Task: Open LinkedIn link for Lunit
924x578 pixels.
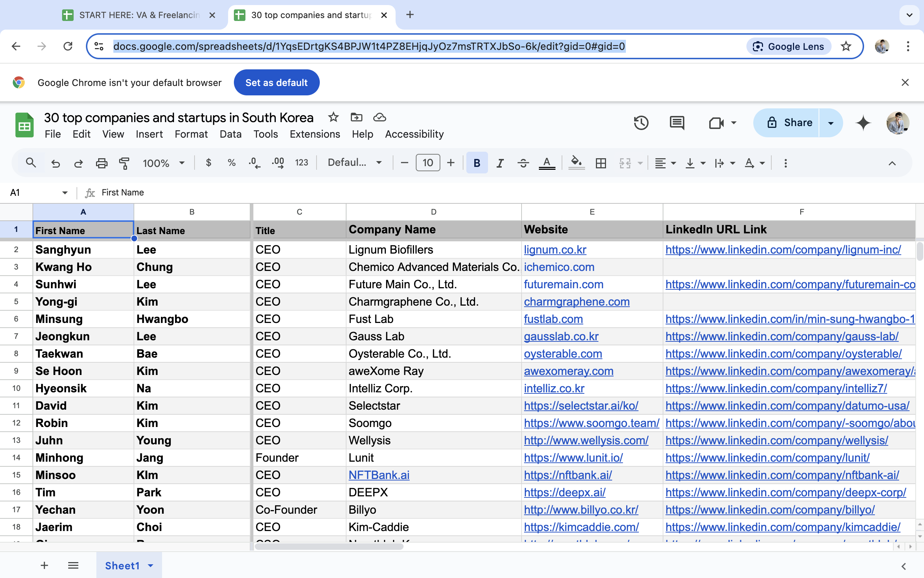Action: click(767, 458)
